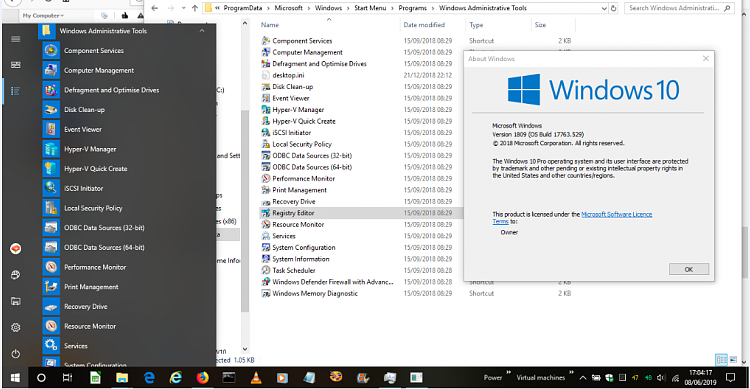Viewport: 750px width, 389px height.
Task: Open Microsoft Edge from the taskbar
Action: (x=149, y=378)
